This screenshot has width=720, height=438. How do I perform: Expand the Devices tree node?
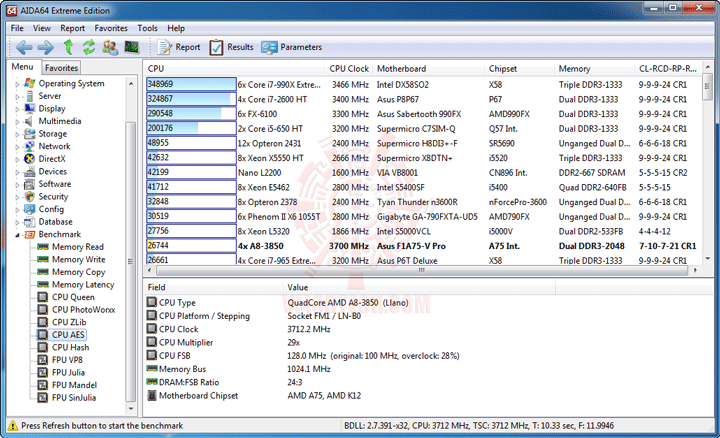(x=17, y=172)
